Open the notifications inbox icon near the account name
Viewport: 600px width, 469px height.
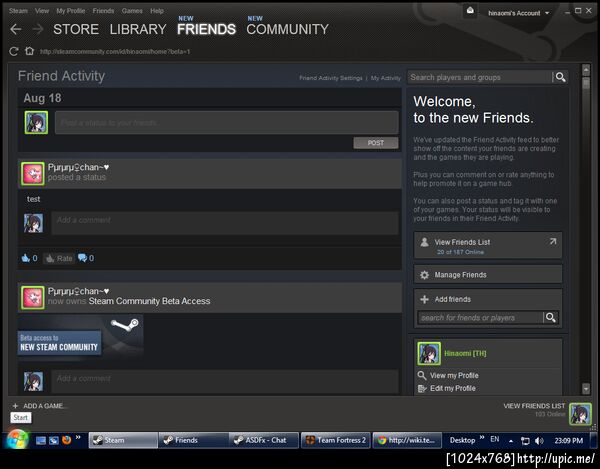tap(470, 11)
